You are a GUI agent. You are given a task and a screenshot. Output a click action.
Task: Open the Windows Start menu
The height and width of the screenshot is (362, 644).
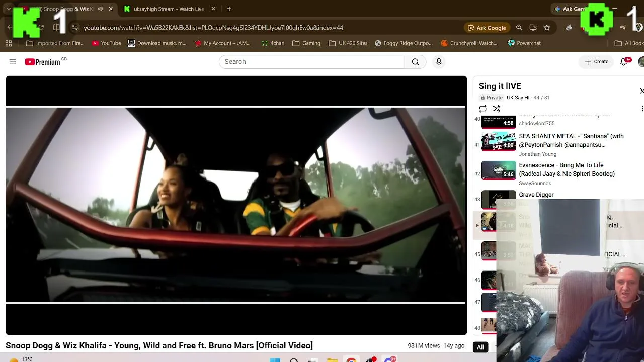click(x=275, y=359)
